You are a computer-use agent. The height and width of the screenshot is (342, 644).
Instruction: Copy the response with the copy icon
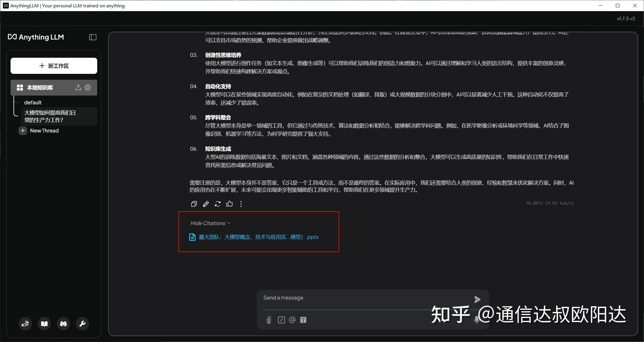(194, 204)
